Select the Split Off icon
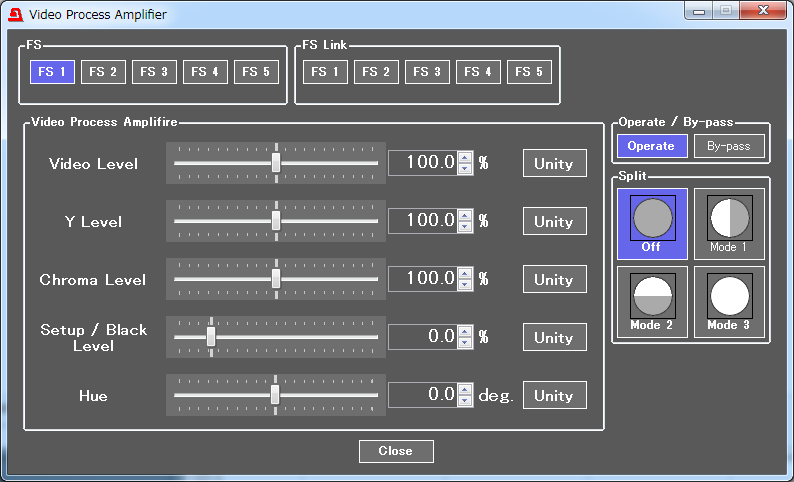This screenshot has width=794, height=482. click(x=652, y=218)
